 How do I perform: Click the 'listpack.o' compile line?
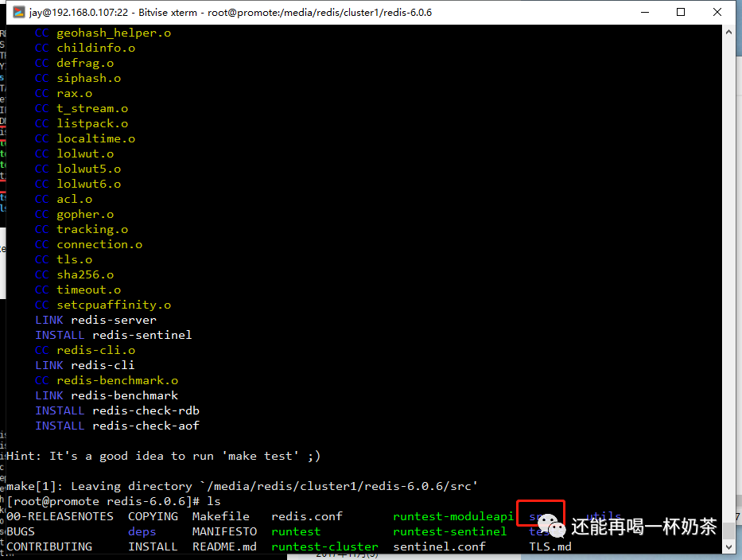point(81,124)
